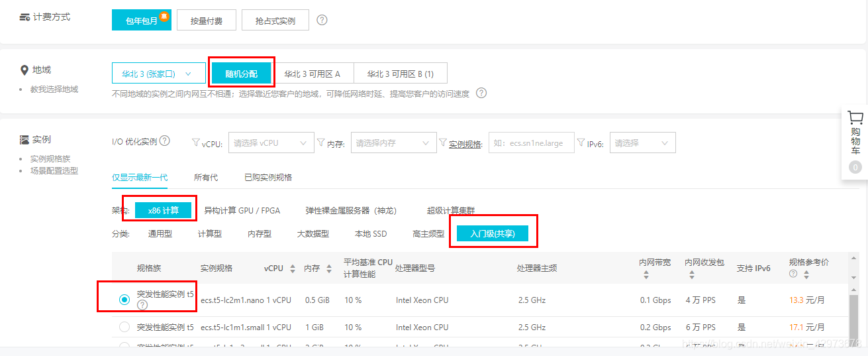Open help icon next to I/O 优化实例
Image resolution: width=868 pixels, height=356 pixels.
pyautogui.click(x=165, y=141)
